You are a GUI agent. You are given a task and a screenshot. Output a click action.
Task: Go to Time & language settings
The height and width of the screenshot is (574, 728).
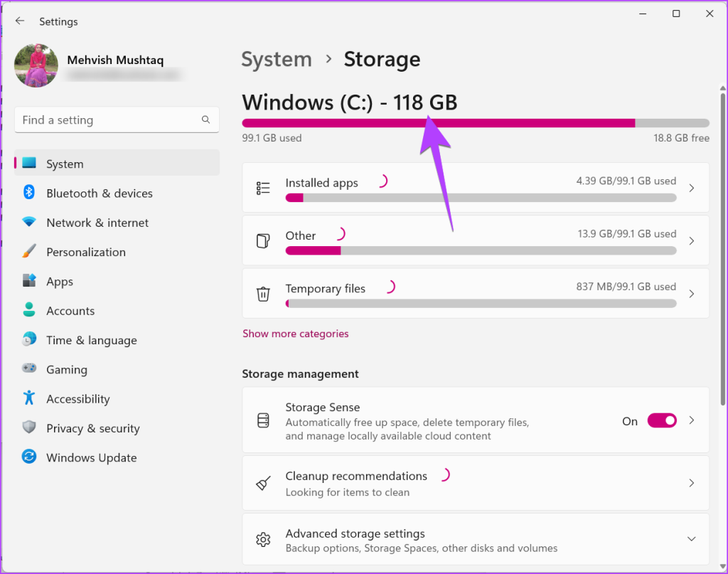point(91,340)
